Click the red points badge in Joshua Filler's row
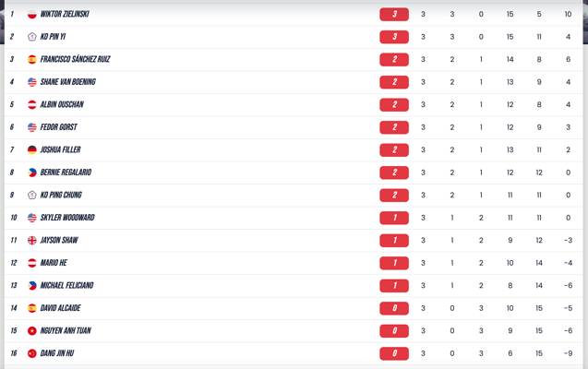Image resolution: width=588 pixels, height=369 pixels. point(394,150)
